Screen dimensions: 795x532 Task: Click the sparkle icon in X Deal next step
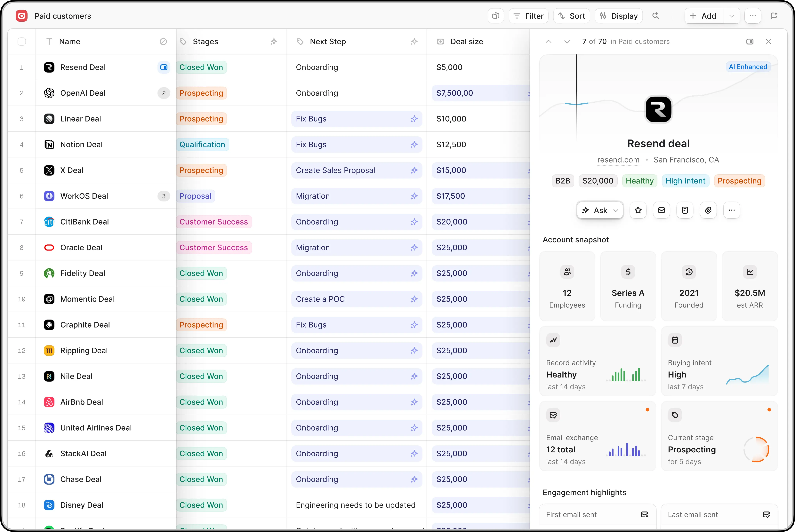tap(414, 170)
